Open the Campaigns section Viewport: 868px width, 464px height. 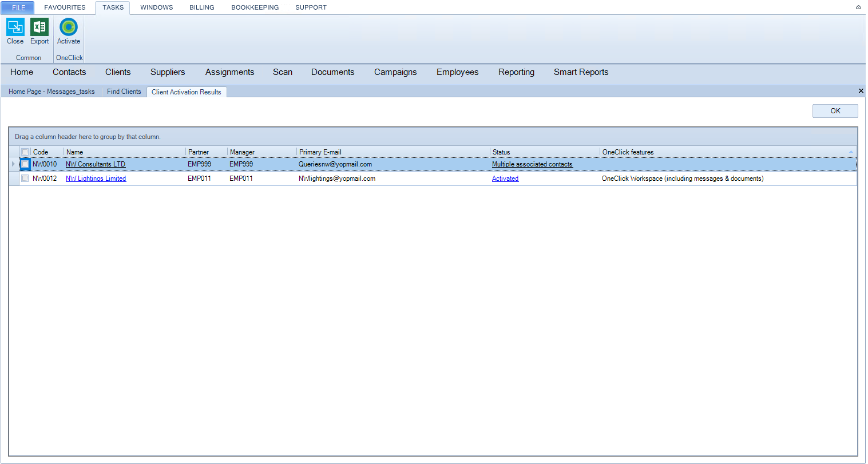tap(395, 72)
